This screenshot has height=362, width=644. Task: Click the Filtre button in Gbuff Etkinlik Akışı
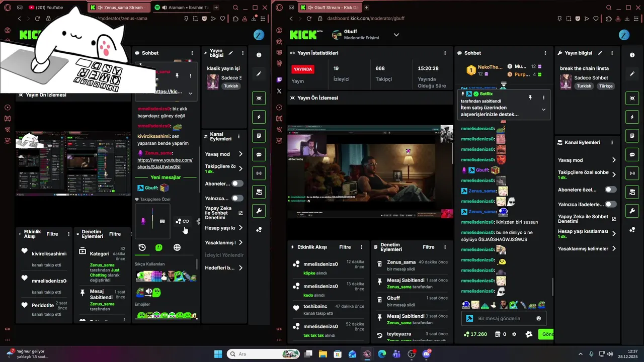pyautogui.click(x=345, y=247)
